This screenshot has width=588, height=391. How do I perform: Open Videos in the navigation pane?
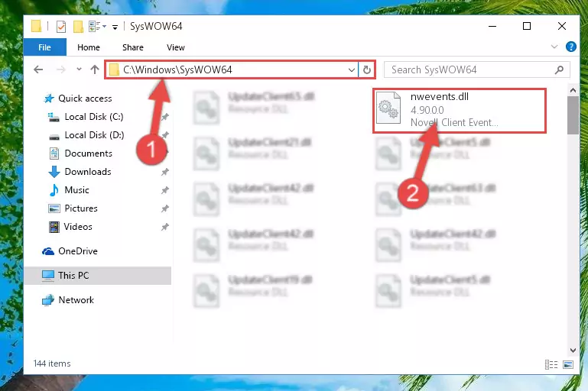[78, 227]
